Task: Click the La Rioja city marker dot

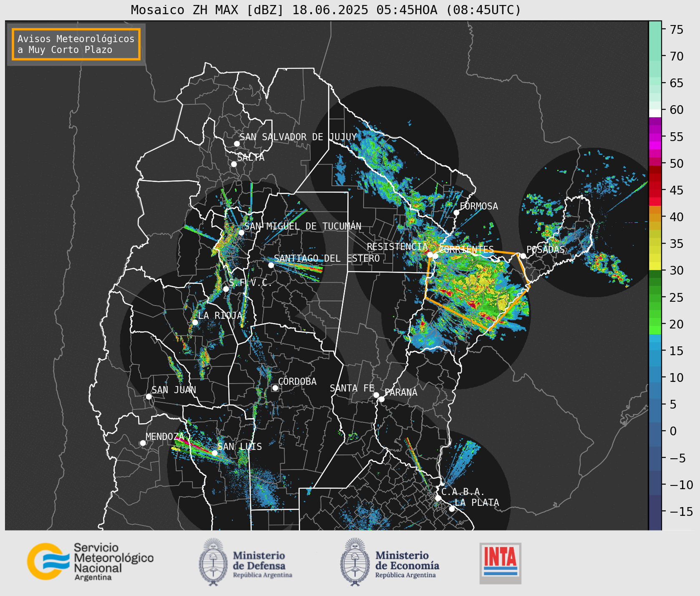Action: pyautogui.click(x=195, y=322)
